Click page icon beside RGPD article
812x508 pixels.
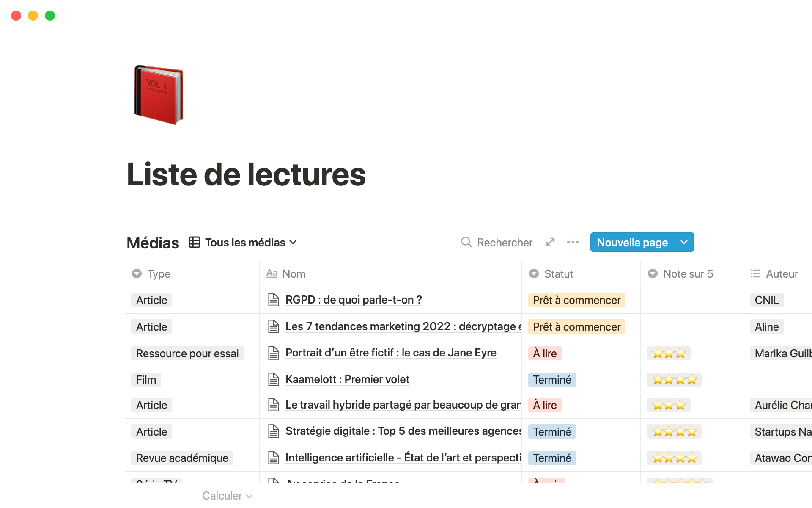pyautogui.click(x=274, y=300)
